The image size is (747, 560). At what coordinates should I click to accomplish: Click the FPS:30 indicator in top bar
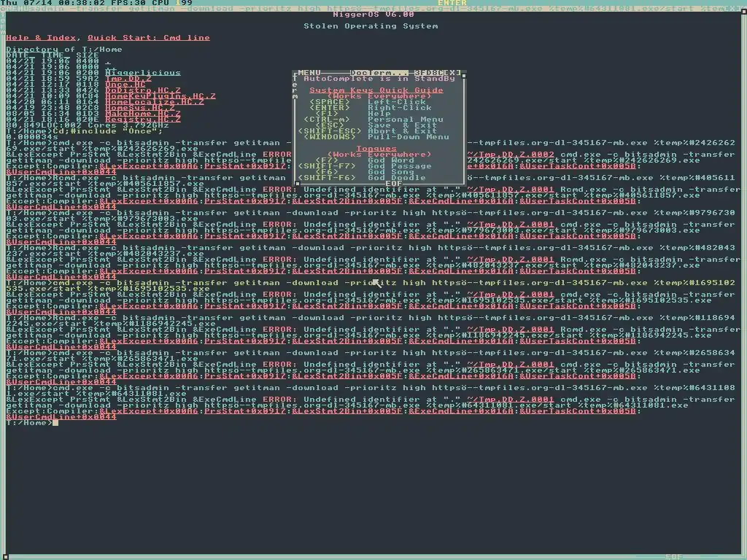128,3
